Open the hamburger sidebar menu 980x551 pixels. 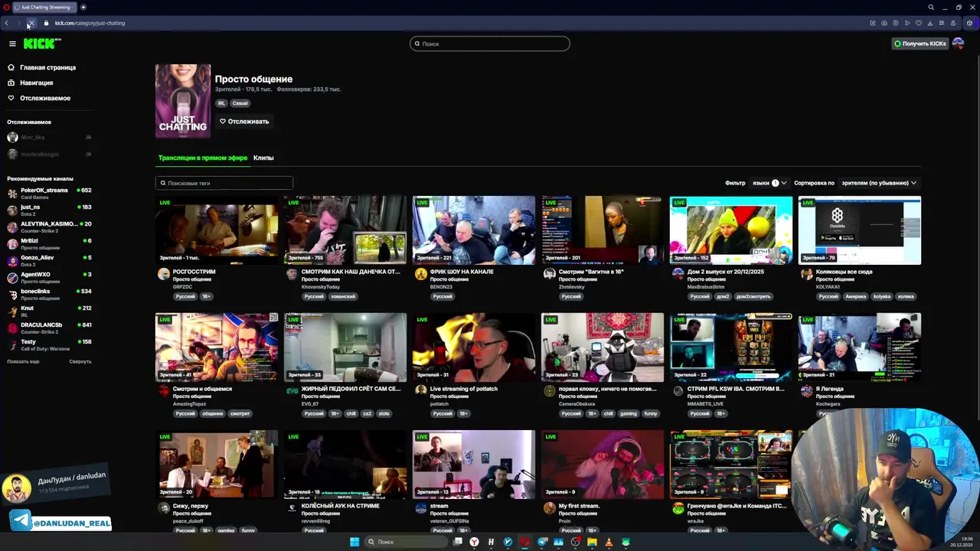point(12,44)
